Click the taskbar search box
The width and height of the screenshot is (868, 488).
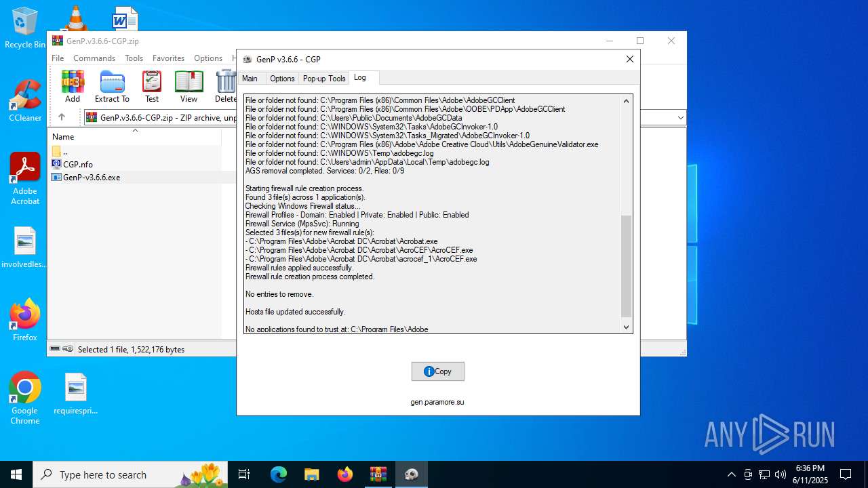pos(131,474)
